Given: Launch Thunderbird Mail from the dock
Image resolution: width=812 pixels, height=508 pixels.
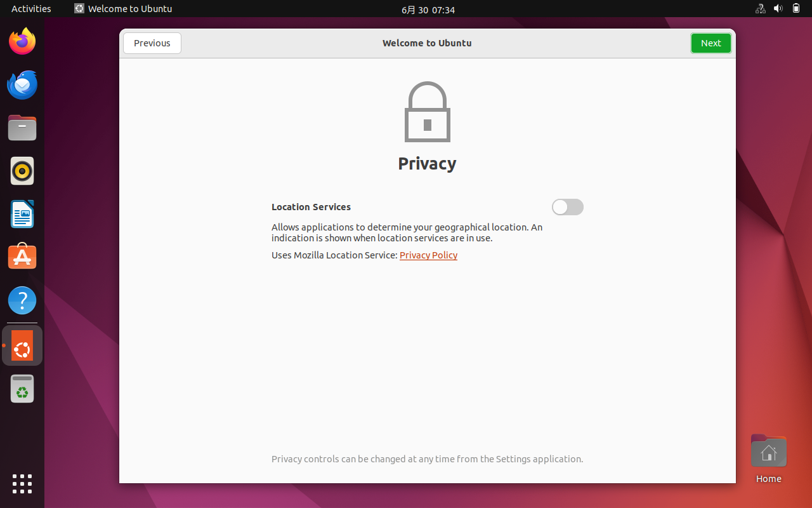Looking at the screenshot, I should pyautogui.click(x=22, y=85).
